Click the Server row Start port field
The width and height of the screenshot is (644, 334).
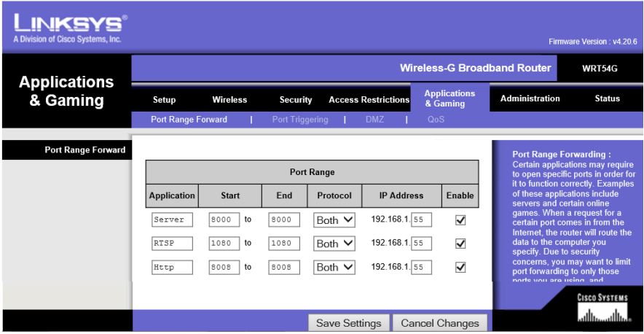[224, 220]
